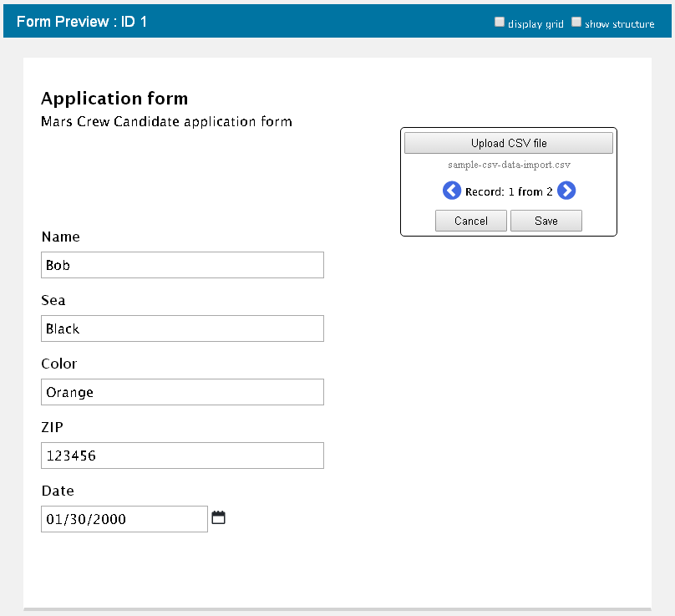Click the Color field label
The image size is (675, 616).
click(x=58, y=364)
